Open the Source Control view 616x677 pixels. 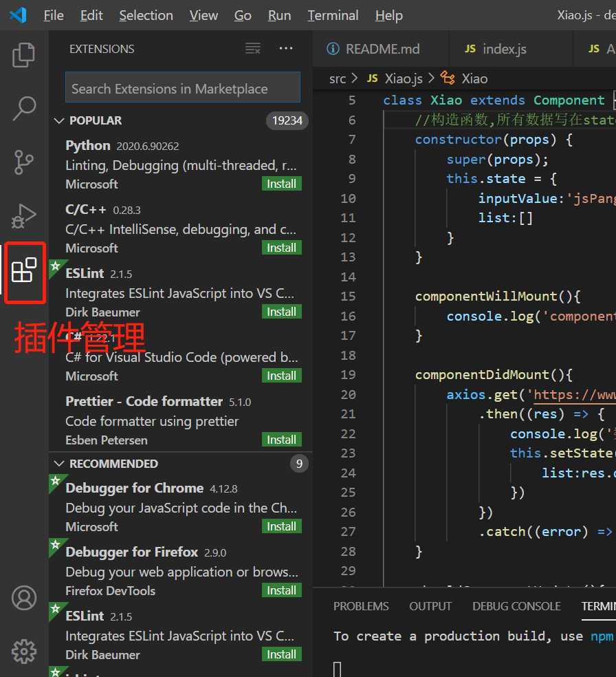(24, 162)
